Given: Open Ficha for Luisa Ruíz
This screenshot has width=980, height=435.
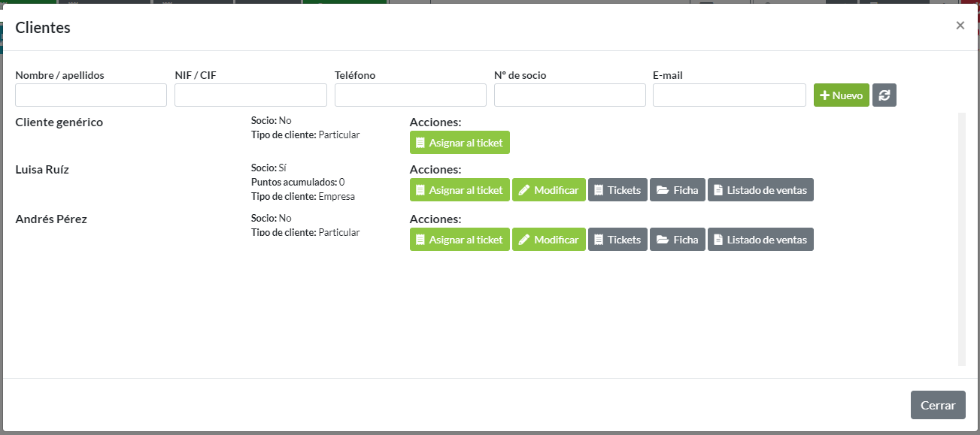Looking at the screenshot, I should pos(677,190).
